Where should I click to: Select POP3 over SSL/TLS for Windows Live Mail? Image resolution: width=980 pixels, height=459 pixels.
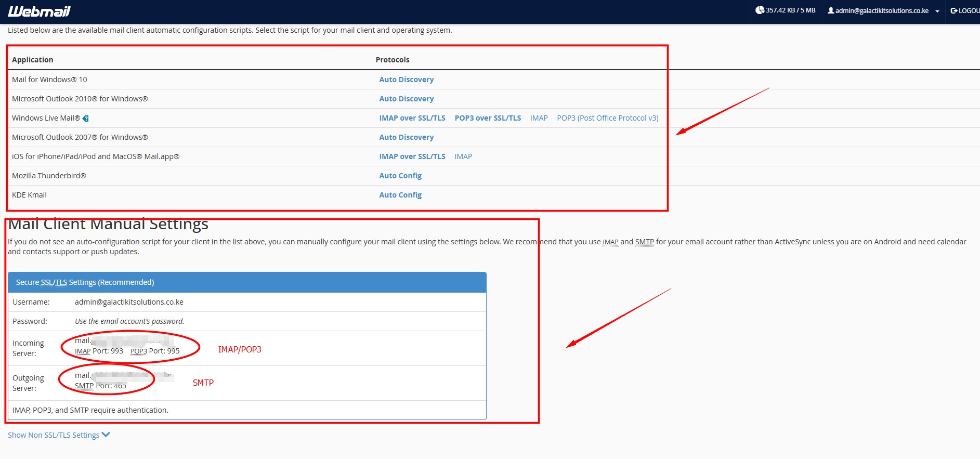tap(487, 118)
